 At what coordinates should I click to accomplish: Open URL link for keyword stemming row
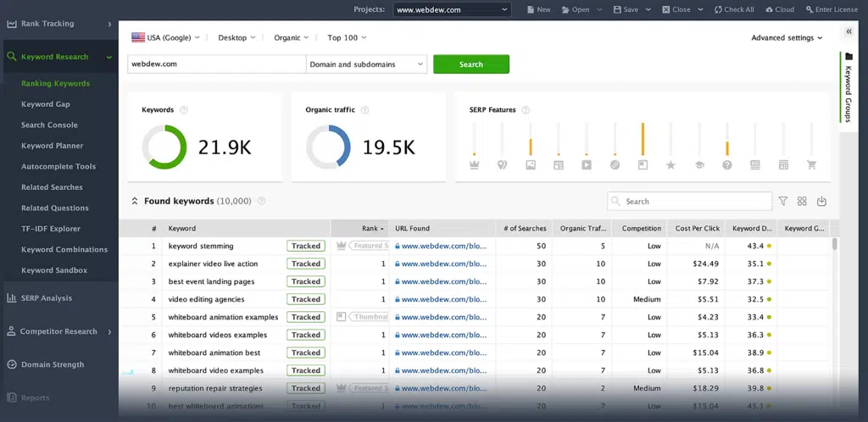tap(443, 246)
